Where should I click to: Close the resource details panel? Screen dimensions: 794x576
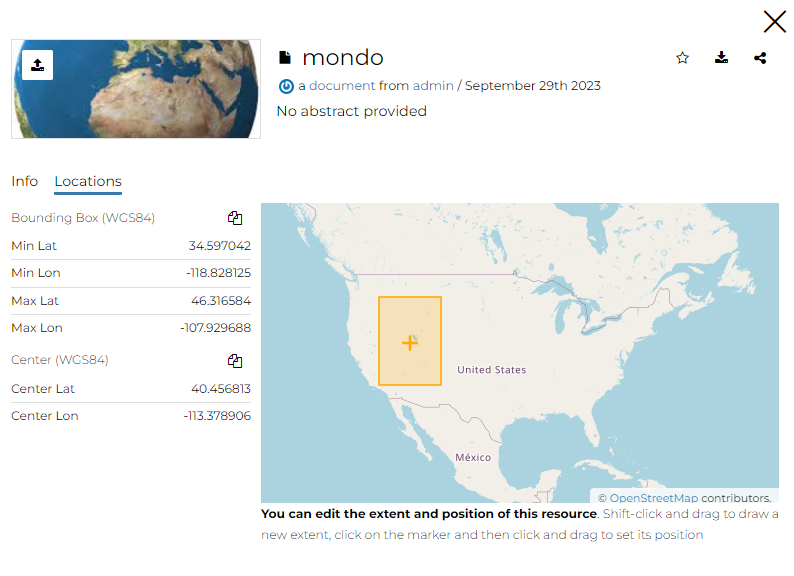click(774, 22)
